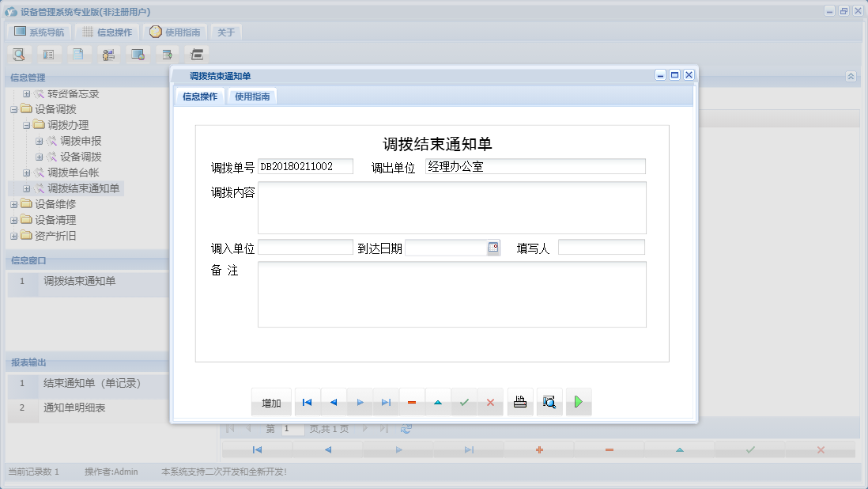Screen dimensions: 868x489
Task: Cancel editing with the red X icon
Action: (490, 402)
